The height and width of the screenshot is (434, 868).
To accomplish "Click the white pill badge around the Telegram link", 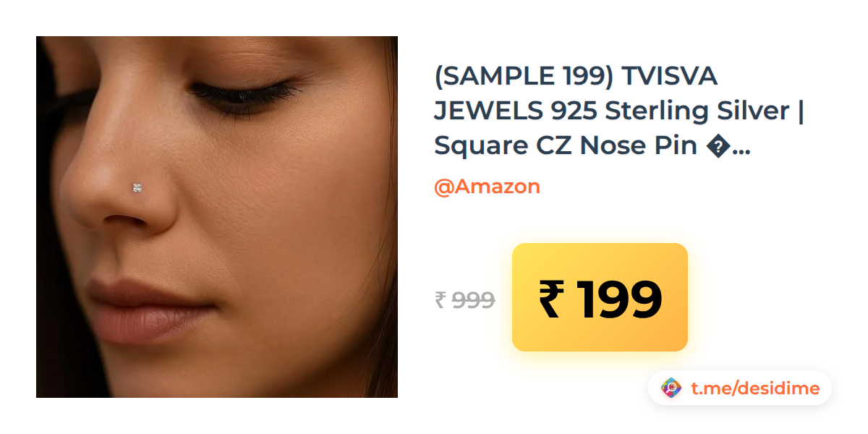I will pos(740,388).
